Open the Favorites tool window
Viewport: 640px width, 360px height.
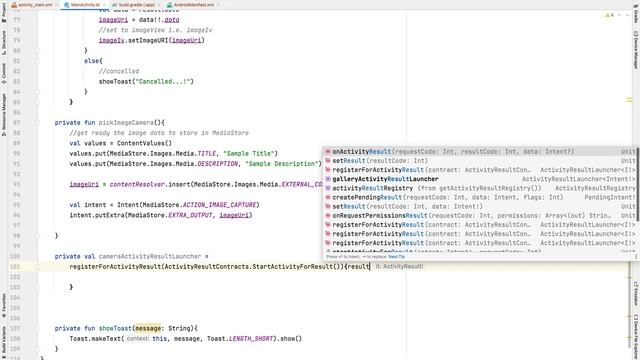(4, 306)
